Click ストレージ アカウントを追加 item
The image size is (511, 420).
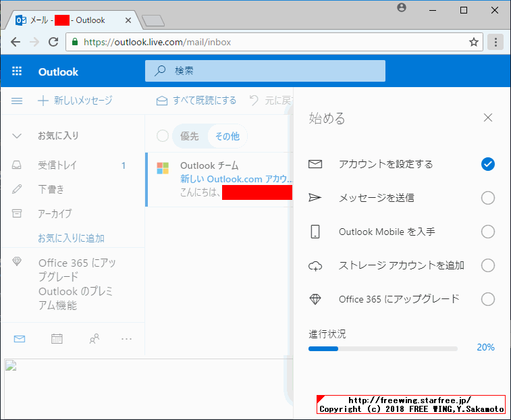coord(402,265)
